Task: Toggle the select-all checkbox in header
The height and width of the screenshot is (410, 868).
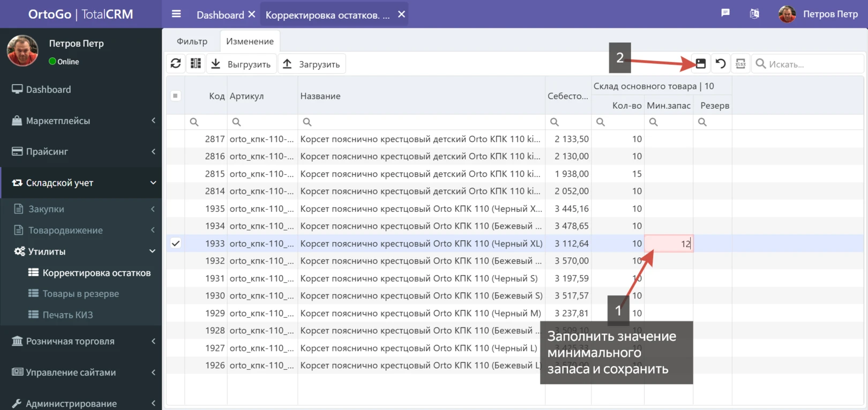Action: [x=175, y=96]
